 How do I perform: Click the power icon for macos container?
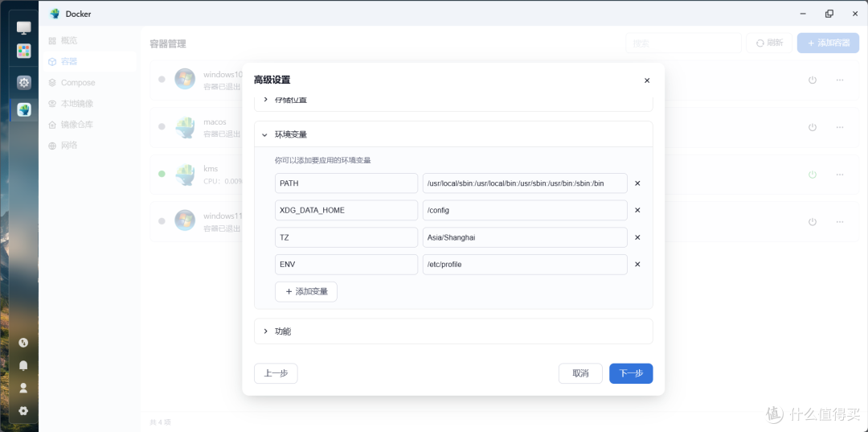click(x=812, y=127)
